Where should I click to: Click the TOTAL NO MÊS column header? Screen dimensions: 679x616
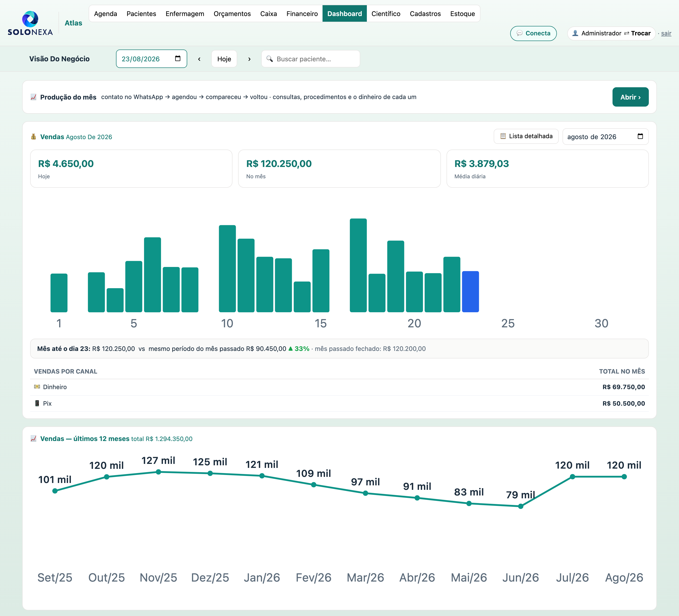coord(622,371)
